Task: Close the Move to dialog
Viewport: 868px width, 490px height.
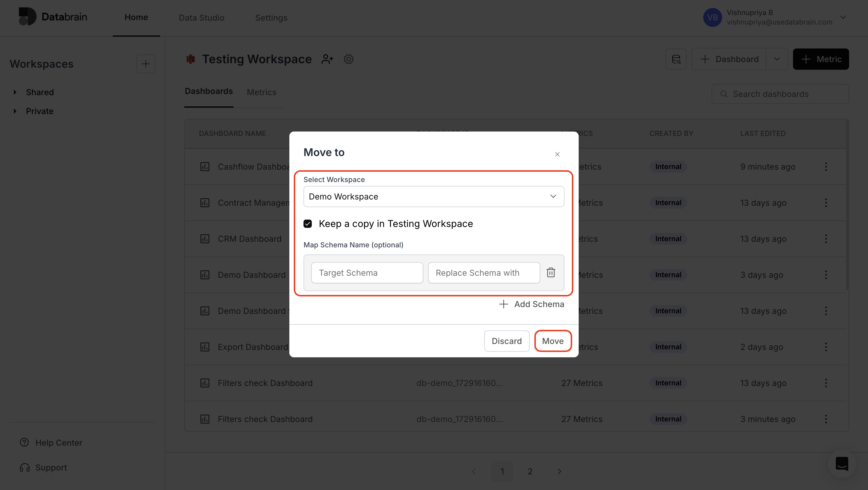Action: 557,154
